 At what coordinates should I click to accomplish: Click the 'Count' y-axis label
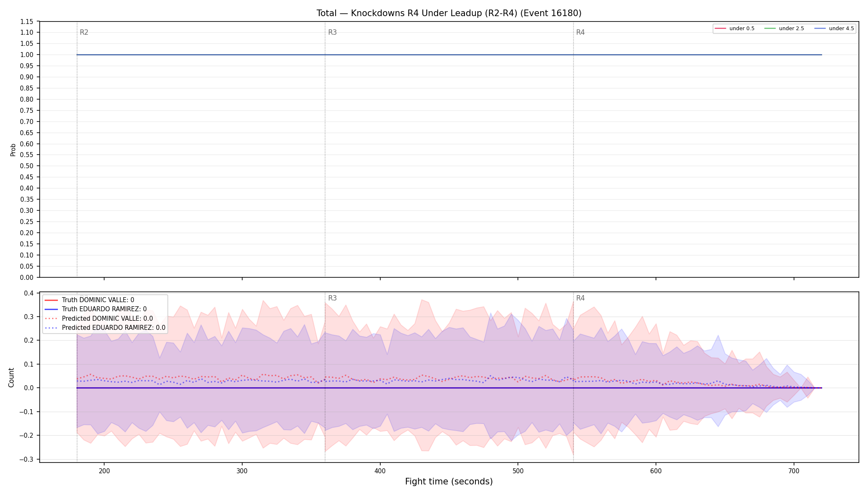pyautogui.click(x=11, y=377)
